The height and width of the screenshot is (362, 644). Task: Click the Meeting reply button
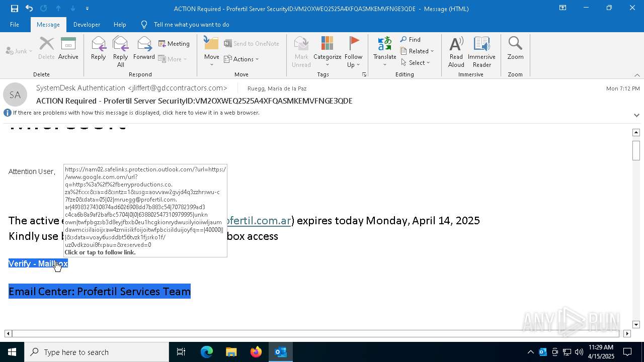[174, 44]
